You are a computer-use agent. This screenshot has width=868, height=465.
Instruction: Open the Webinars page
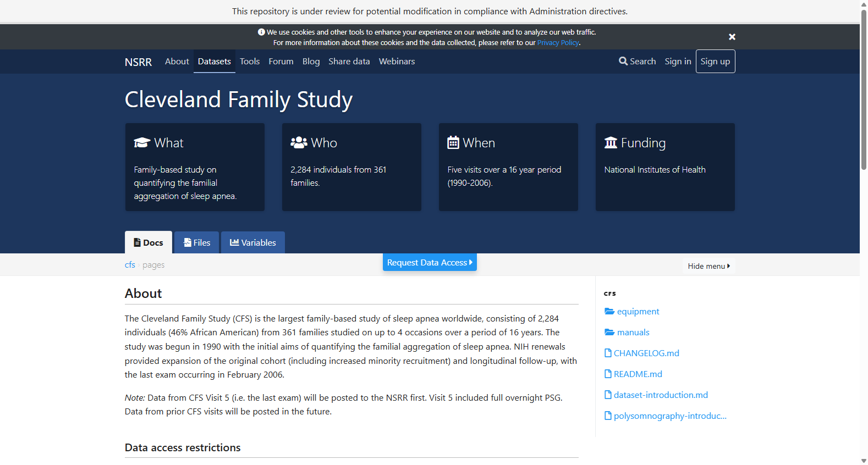(x=397, y=62)
